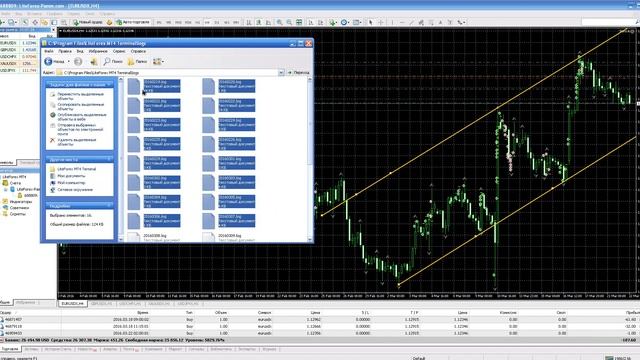Click the Explorer file list scrollbar down arrow
Viewport: 640px width, 360px height.
coord(310,239)
